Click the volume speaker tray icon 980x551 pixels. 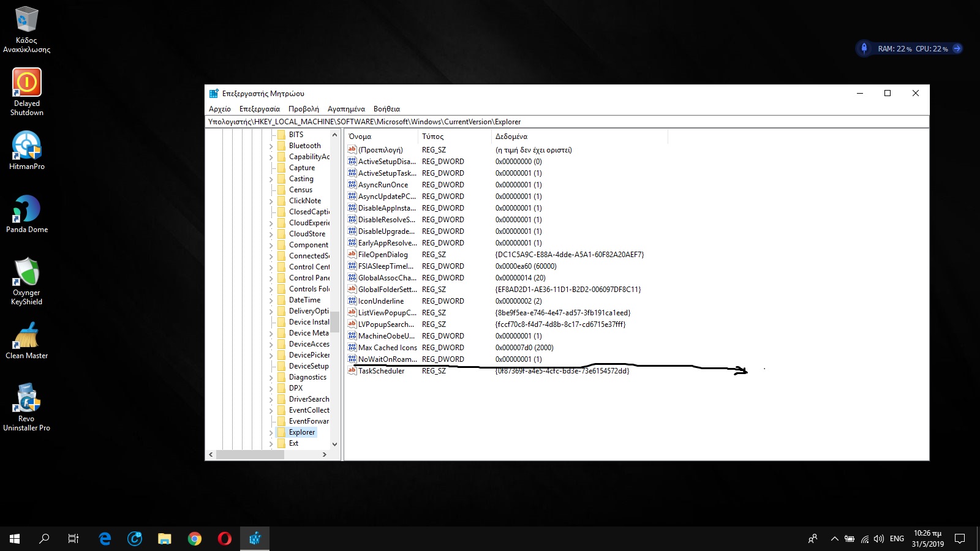click(x=879, y=539)
